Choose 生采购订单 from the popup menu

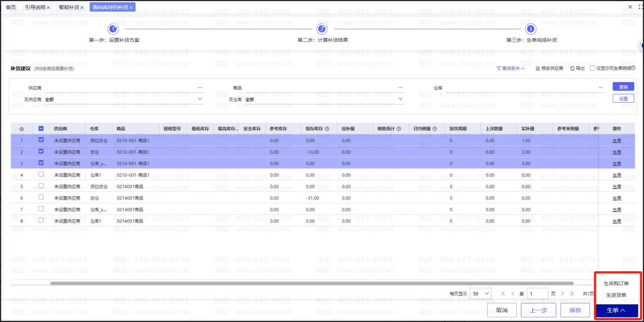click(616, 284)
